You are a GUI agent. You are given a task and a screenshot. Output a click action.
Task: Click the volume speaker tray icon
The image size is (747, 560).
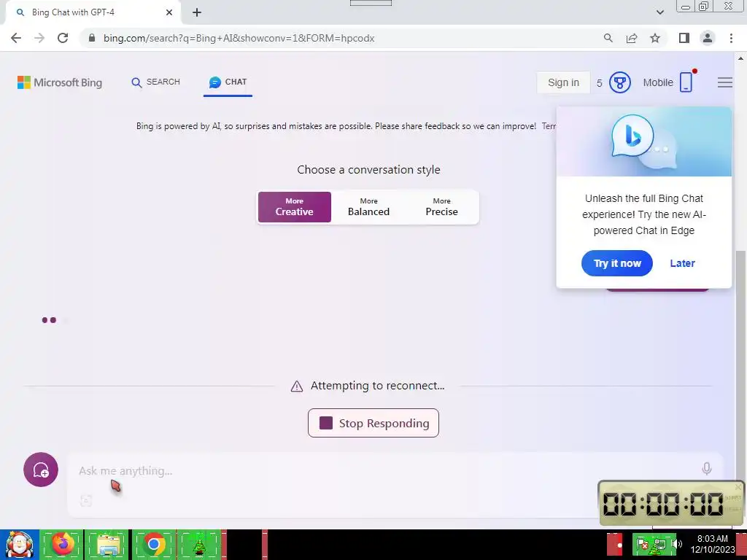(678, 544)
